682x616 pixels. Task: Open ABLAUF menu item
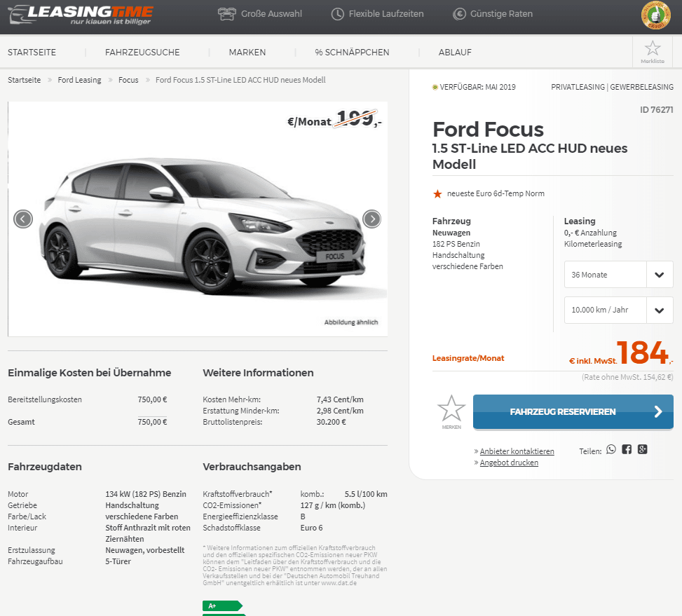[x=455, y=52]
